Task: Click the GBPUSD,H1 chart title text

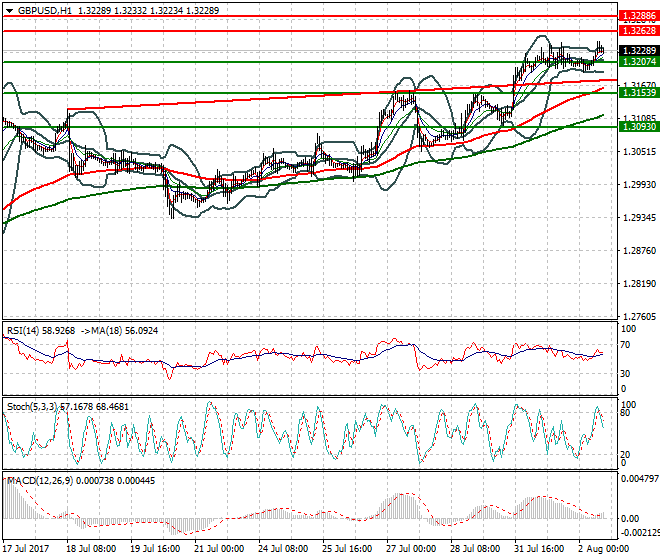Action: click(45, 11)
